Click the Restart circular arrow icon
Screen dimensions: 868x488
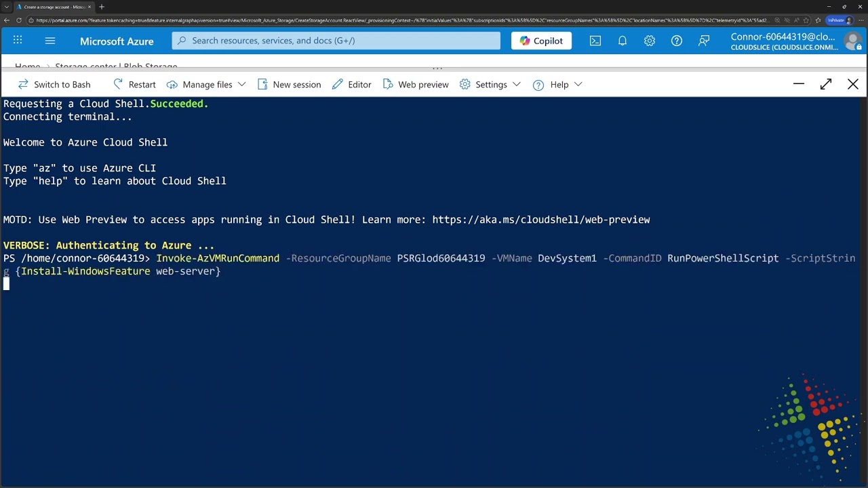[118, 84]
